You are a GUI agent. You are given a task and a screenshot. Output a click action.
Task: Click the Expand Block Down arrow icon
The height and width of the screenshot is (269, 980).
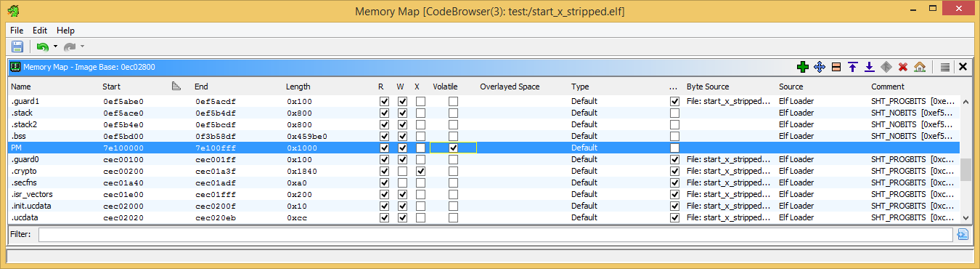point(870,67)
